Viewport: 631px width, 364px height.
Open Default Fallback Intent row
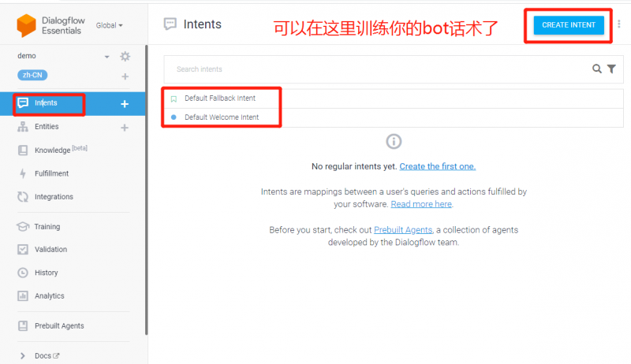[x=393, y=98]
